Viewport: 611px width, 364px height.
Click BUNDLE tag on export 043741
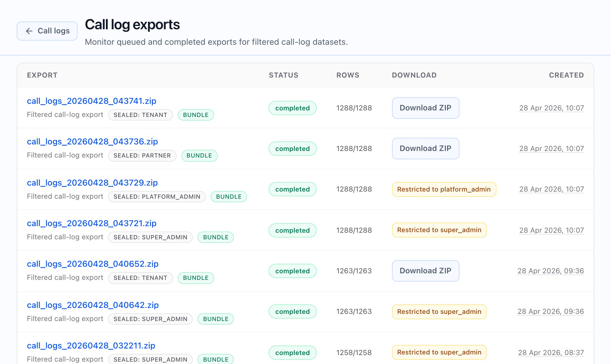coord(196,115)
